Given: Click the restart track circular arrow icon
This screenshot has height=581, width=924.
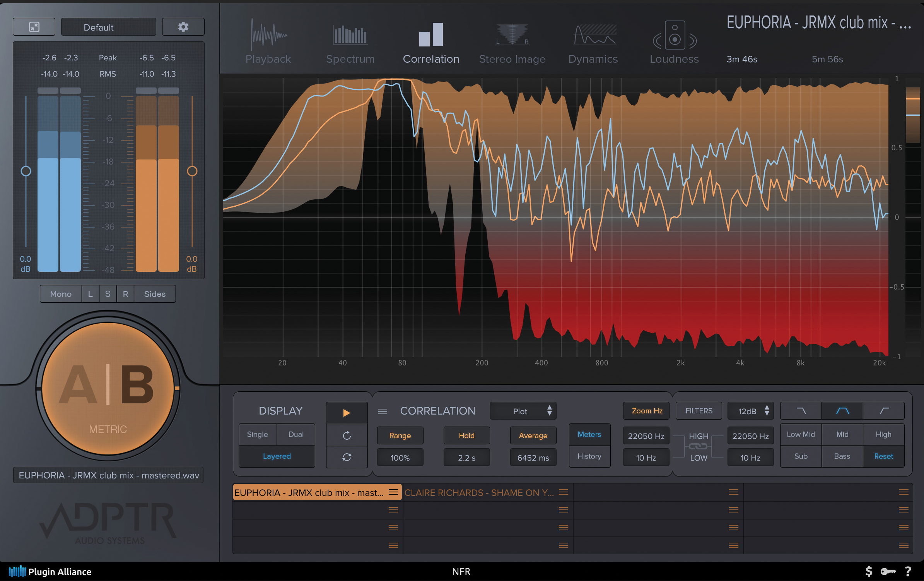Looking at the screenshot, I should coord(347,435).
